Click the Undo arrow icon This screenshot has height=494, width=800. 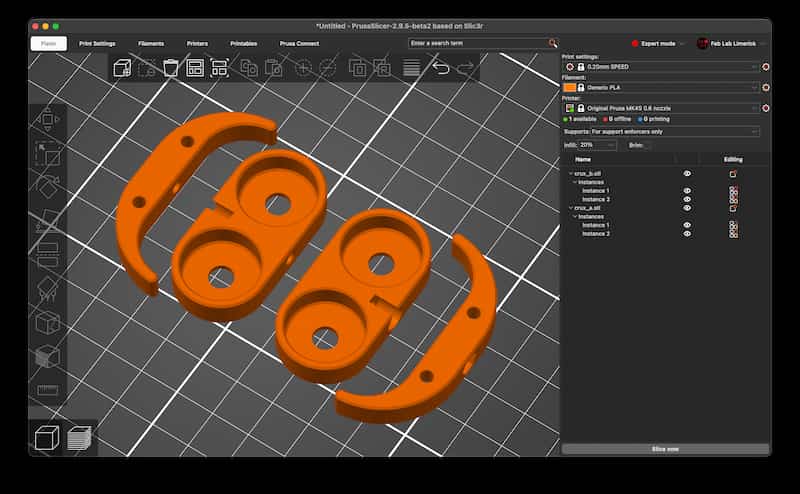[441, 67]
